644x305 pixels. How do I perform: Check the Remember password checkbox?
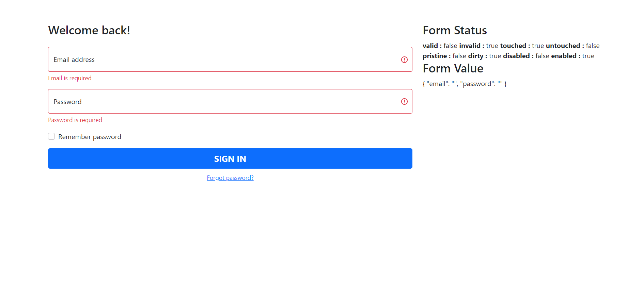(x=51, y=136)
